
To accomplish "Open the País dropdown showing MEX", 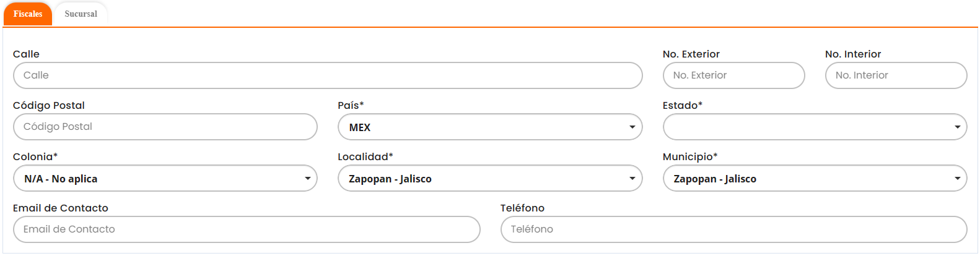I will tap(489, 127).
